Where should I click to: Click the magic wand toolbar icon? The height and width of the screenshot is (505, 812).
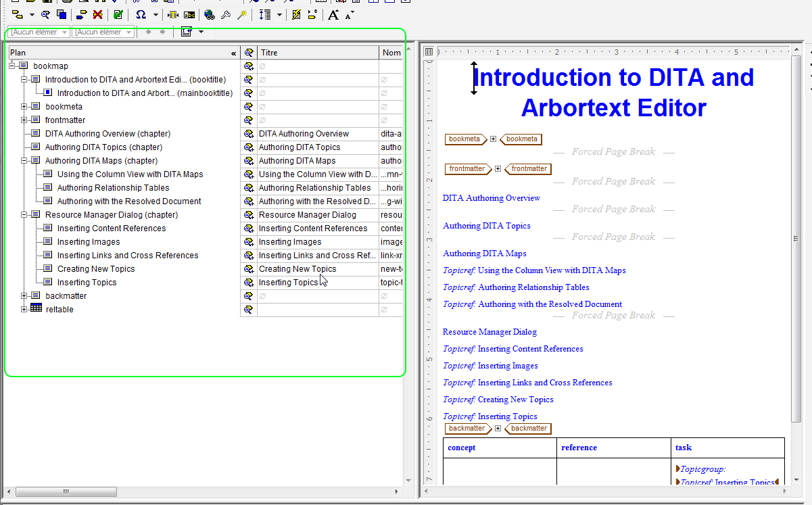[x=243, y=14]
